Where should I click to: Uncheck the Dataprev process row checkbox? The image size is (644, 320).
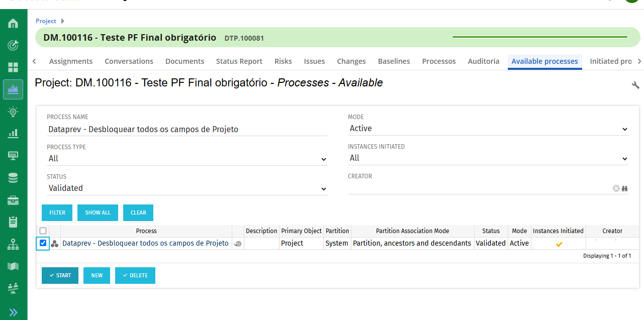pos(43,243)
